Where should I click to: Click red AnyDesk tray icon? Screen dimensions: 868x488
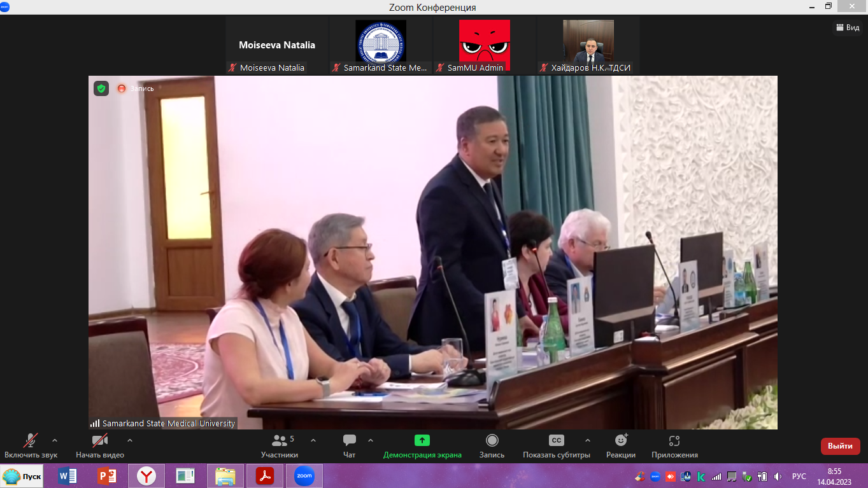click(x=671, y=477)
